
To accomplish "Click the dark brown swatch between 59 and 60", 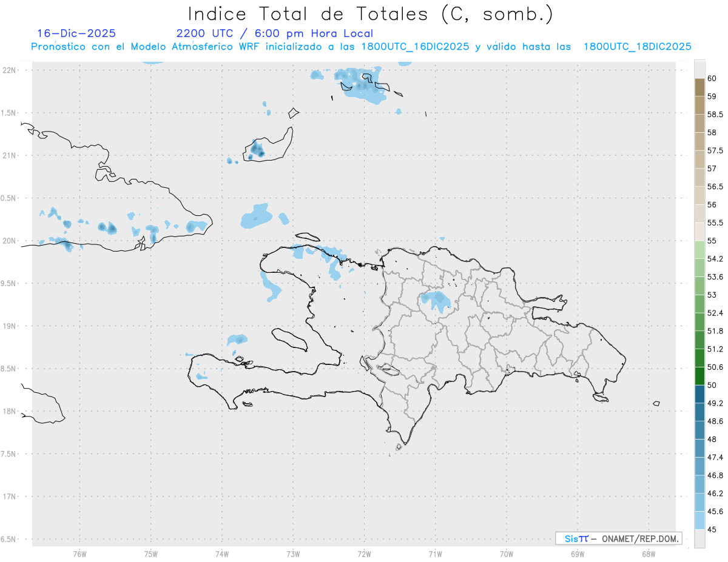I will click(x=699, y=87).
